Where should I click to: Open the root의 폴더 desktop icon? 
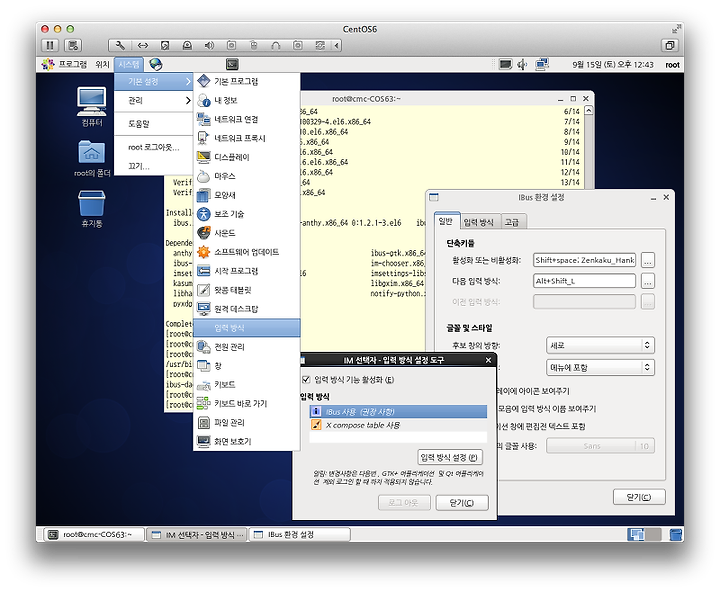tap(92, 158)
